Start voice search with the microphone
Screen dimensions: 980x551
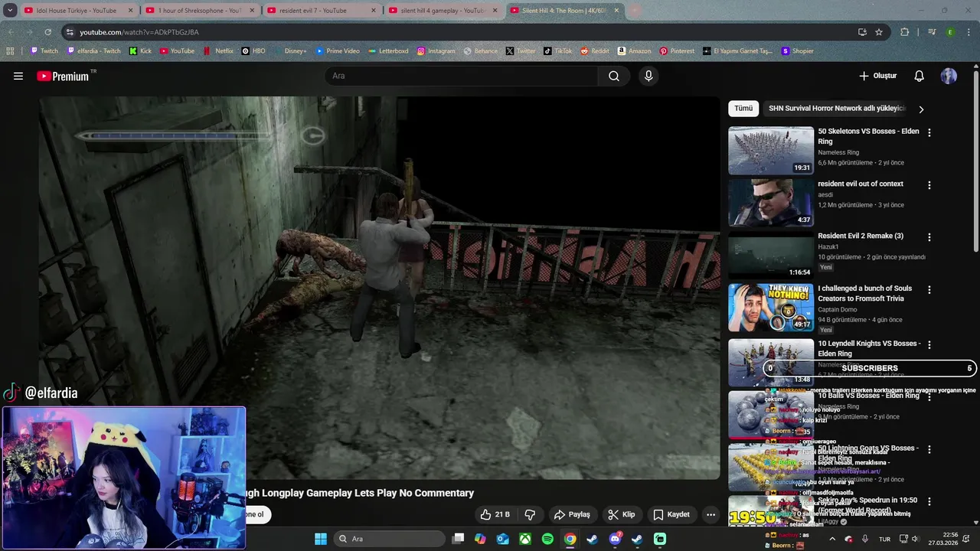coord(648,76)
